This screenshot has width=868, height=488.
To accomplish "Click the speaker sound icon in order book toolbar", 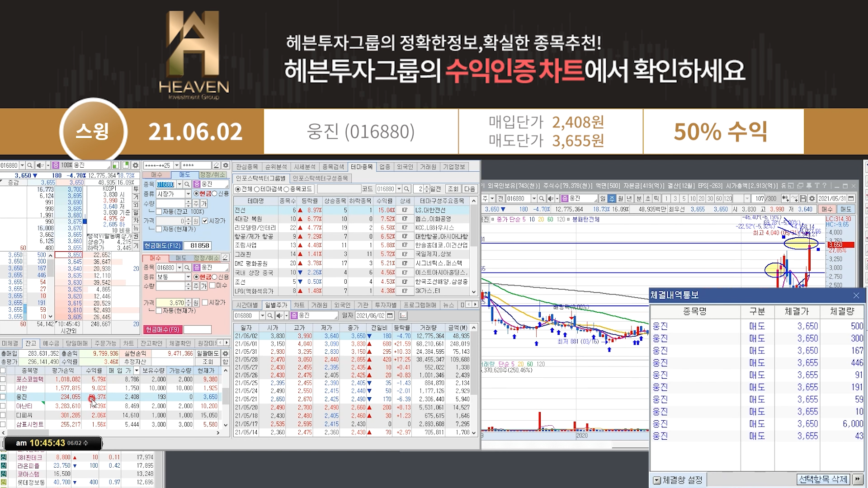I will click(40, 165).
